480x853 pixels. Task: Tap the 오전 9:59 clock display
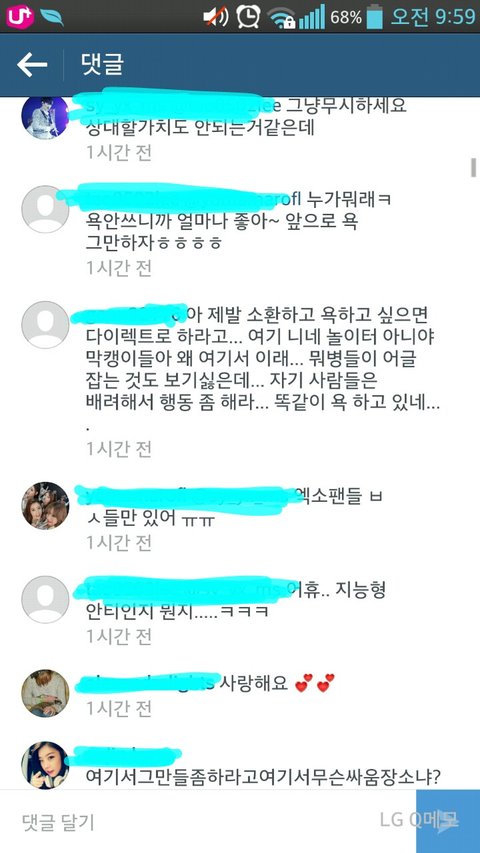pyautogui.click(x=433, y=17)
